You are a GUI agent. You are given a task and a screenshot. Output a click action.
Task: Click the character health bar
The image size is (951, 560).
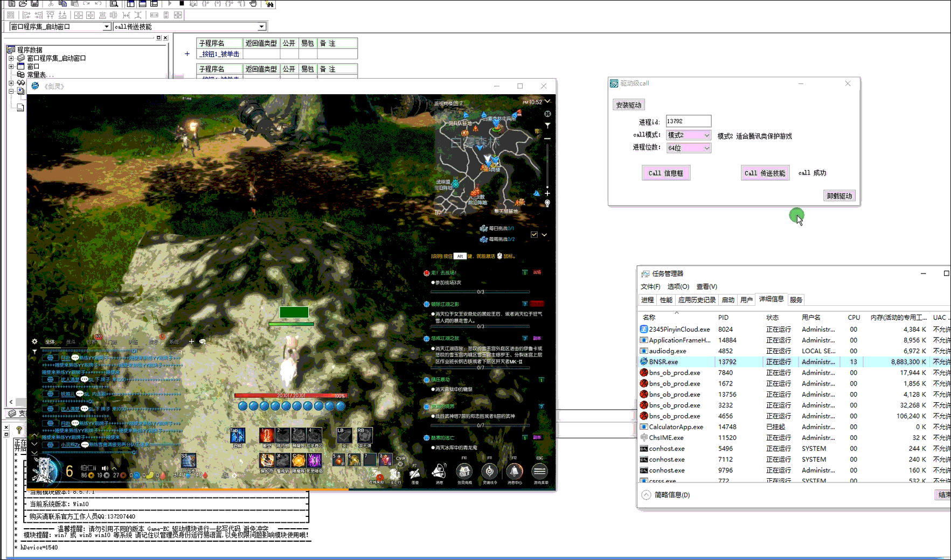pyautogui.click(x=291, y=395)
